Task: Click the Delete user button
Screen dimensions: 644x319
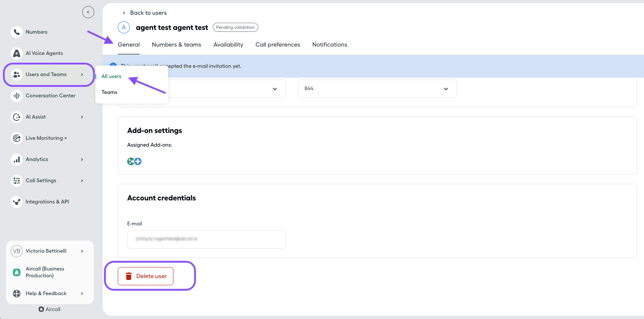Action: tap(146, 276)
